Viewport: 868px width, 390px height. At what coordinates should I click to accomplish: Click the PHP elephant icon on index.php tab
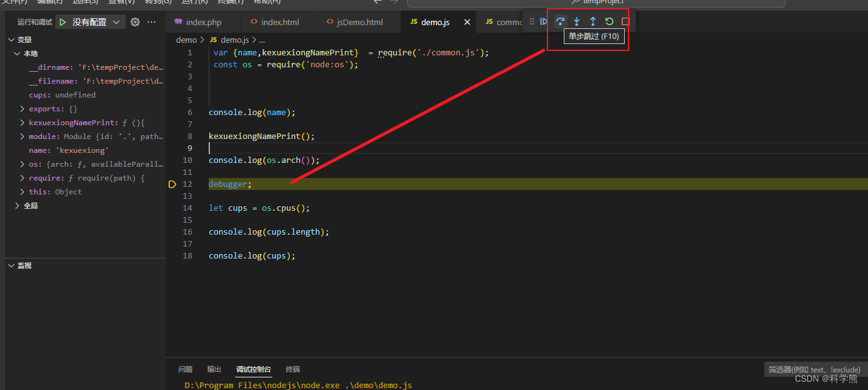click(x=179, y=22)
